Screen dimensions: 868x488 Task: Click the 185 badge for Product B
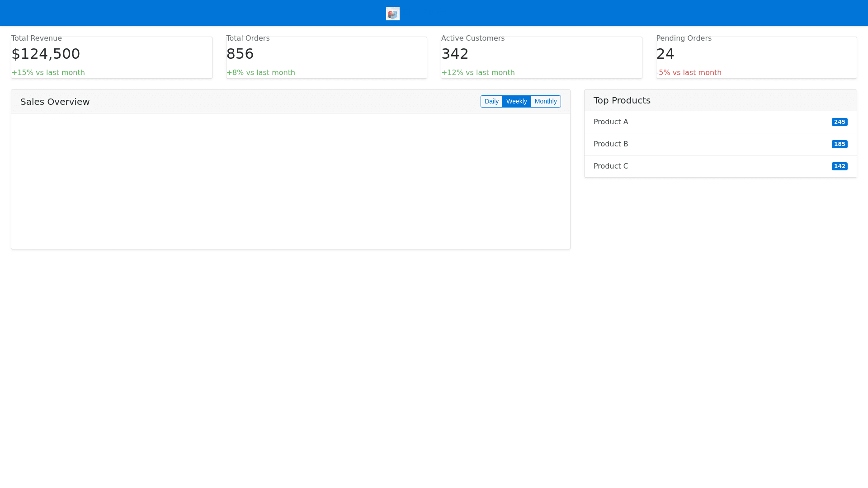coord(839,144)
